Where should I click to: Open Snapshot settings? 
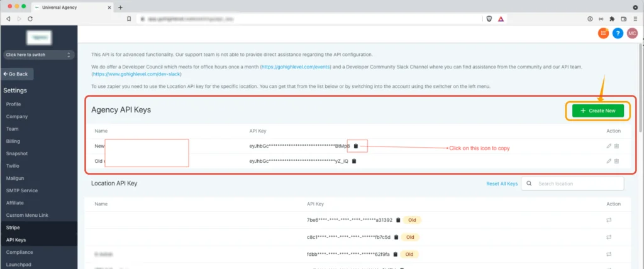pyautogui.click(x=16, y=153)
